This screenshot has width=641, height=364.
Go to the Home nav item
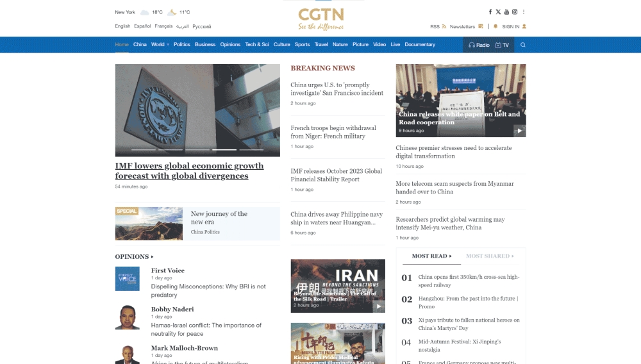[122, 44]
